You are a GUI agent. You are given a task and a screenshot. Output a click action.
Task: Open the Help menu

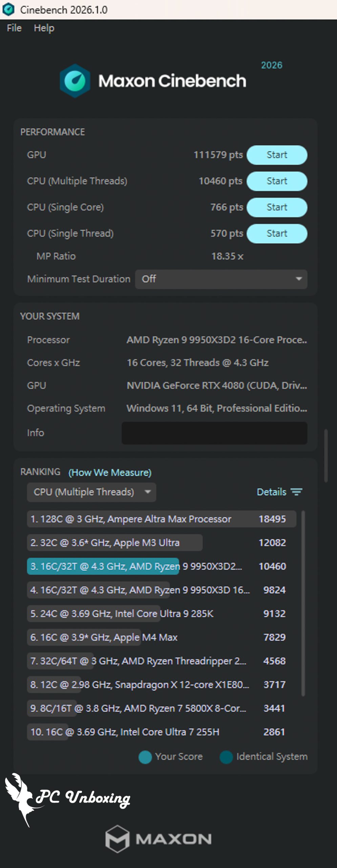pyautogui.click(x=44, y=28)
